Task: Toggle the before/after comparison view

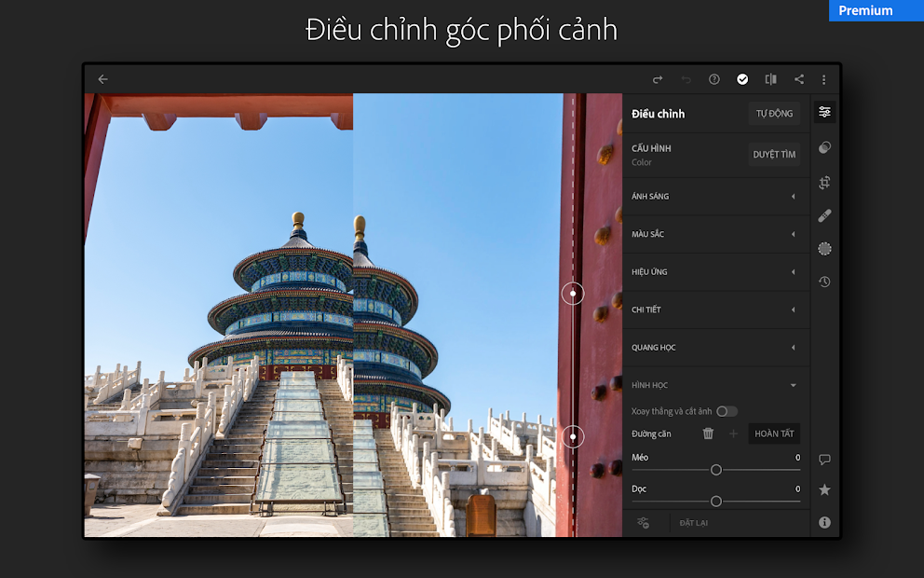Action: 770,79
